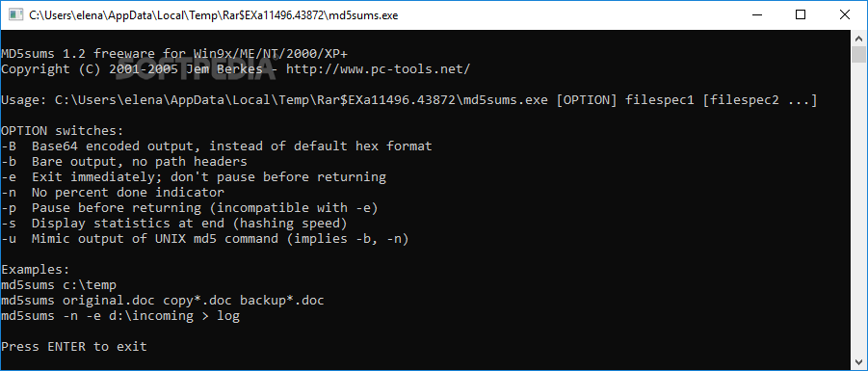The height and width of the screenshot is (371, 868).
Task: Click the -B Base64 encoded output option line
Action: [x=217, y=146]
